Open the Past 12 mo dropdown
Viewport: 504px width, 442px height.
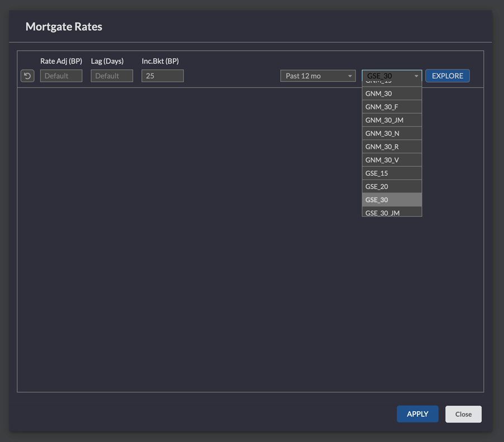coord(318,76)
